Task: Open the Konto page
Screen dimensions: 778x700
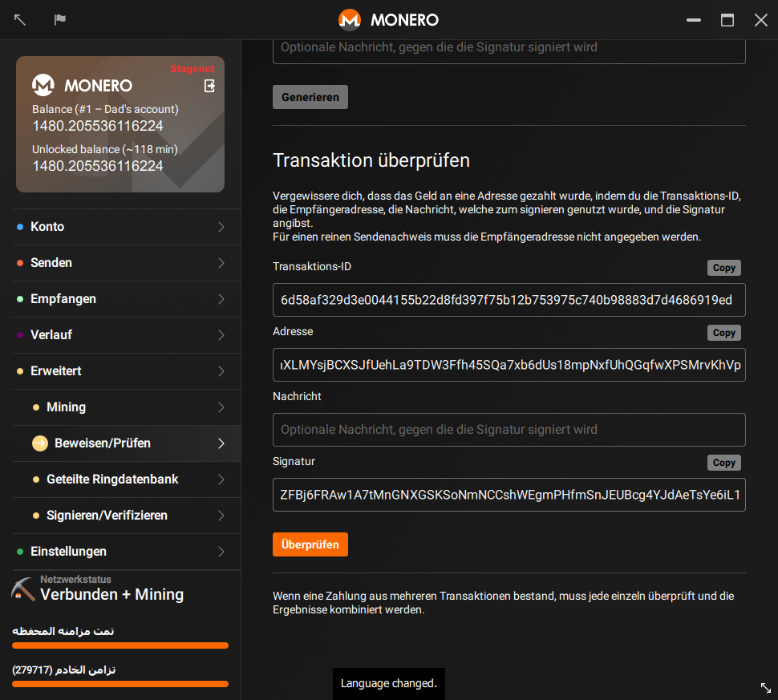Action: [x=127, y=227]
